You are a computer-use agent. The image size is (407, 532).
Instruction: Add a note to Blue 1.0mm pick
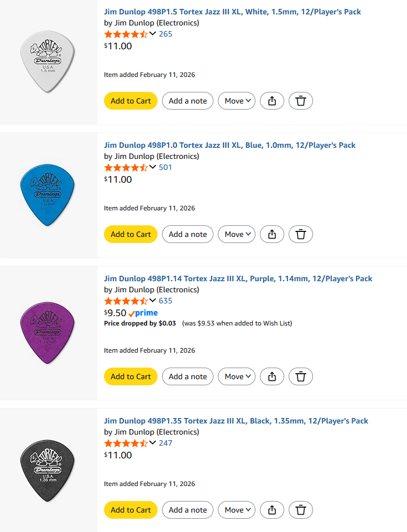187,234
